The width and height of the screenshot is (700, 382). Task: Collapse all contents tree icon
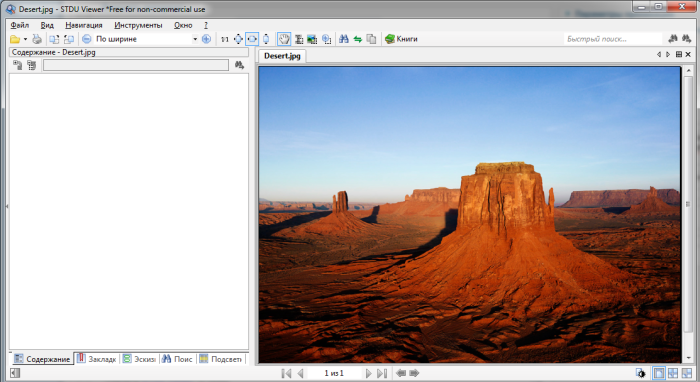click(x=31, y=65)
